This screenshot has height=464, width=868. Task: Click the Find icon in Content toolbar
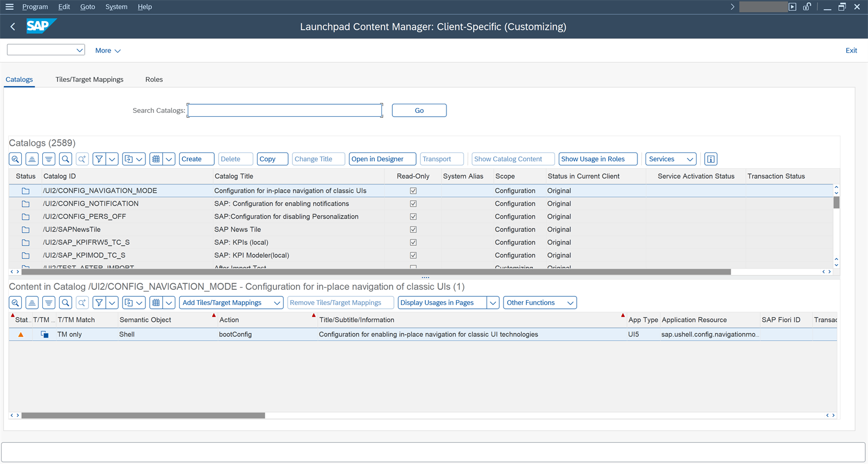[x=66, y=303]
